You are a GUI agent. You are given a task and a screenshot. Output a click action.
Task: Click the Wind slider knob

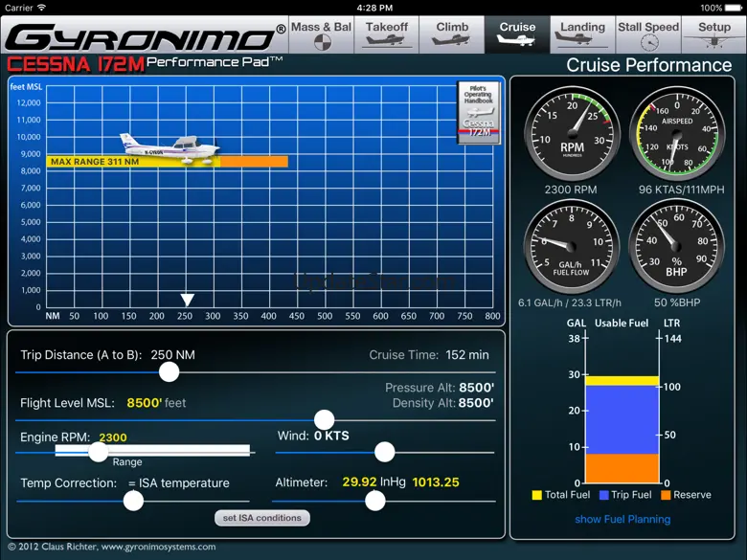385,452
